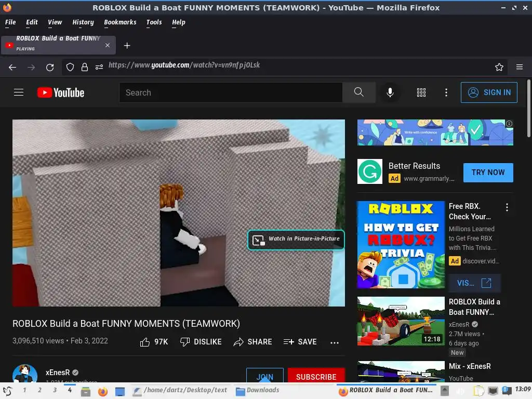Open file manager launcher in taskbar
Image resolution: width=532 pixels, height=399 pixels.
pyautogui.click(x=86, y=392)
